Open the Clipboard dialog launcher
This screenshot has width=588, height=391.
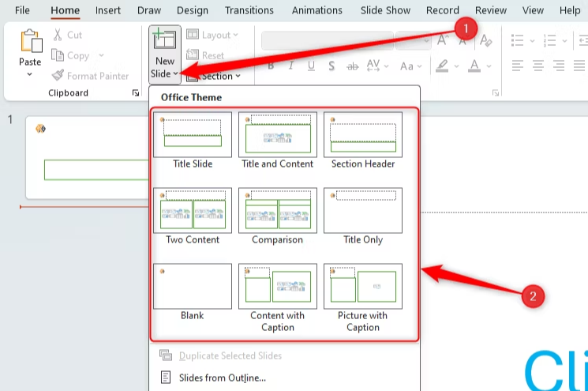(x=136, y=92)
